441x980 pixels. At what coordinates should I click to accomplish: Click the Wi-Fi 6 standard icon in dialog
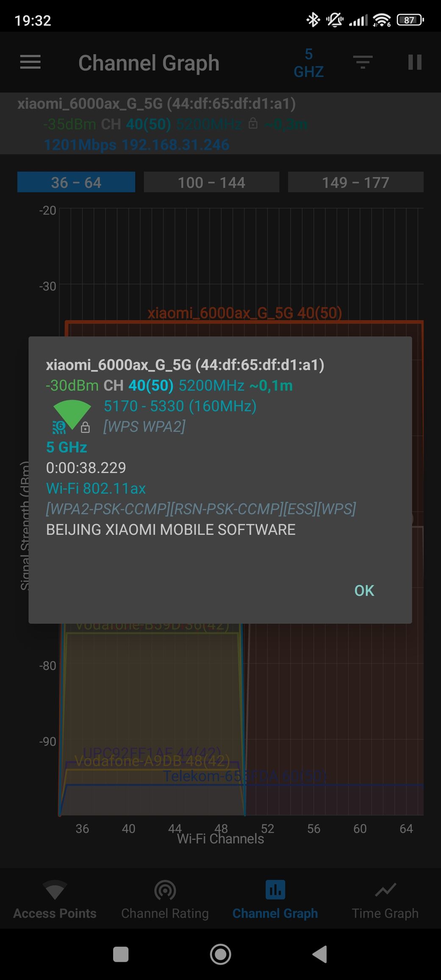click(59, 428)
